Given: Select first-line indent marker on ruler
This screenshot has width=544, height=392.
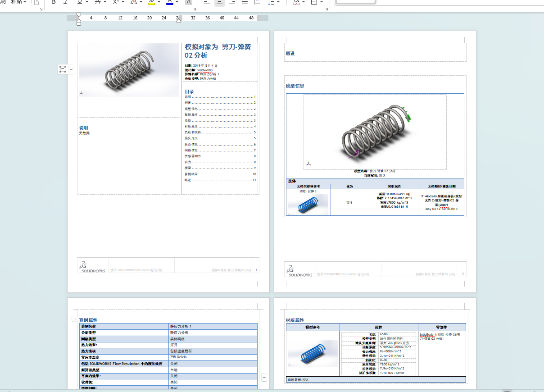Looking at the screenshot, I should [79, 15].
